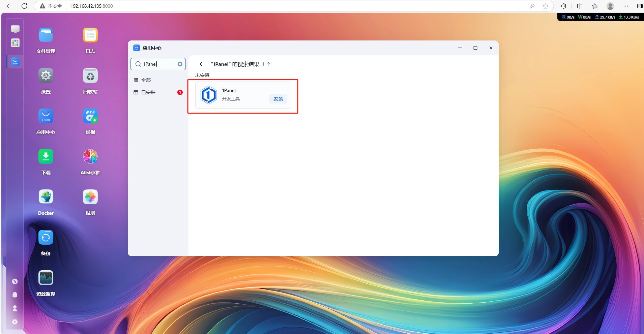Install the 1Panel app

coord(278,99)
